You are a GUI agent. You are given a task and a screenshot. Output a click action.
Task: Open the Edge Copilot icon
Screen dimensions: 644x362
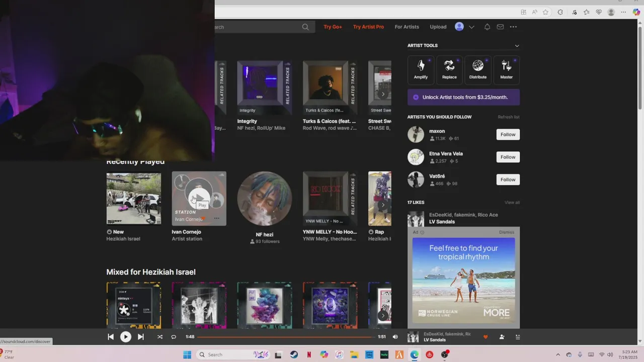636,12
